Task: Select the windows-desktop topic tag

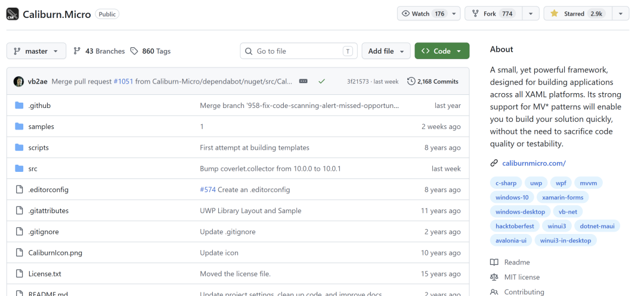Action: (x=521, y=212)
